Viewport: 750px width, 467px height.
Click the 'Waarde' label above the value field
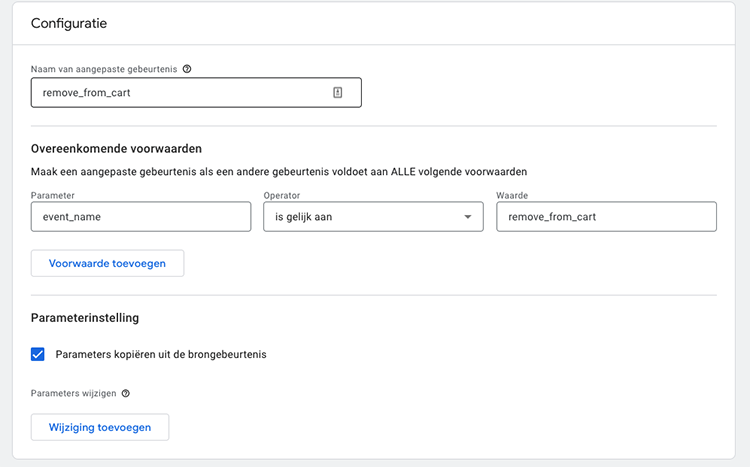(x=511, y=195)
